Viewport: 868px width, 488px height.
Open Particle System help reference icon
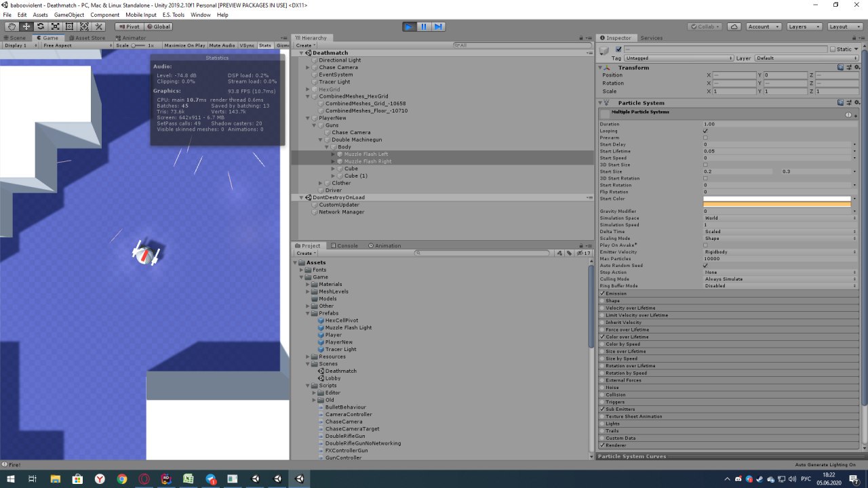pyautogui.click(x=841, y=102)
